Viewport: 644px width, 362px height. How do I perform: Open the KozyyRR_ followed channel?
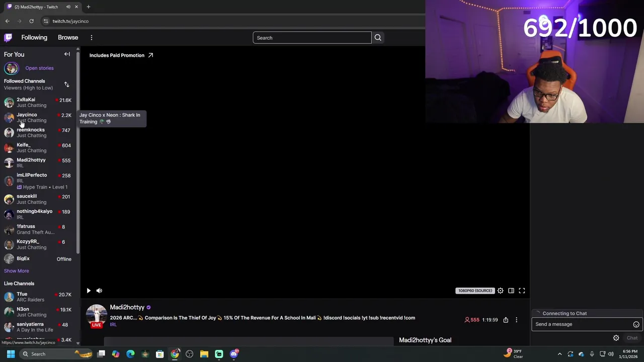(x=39, y=244)
